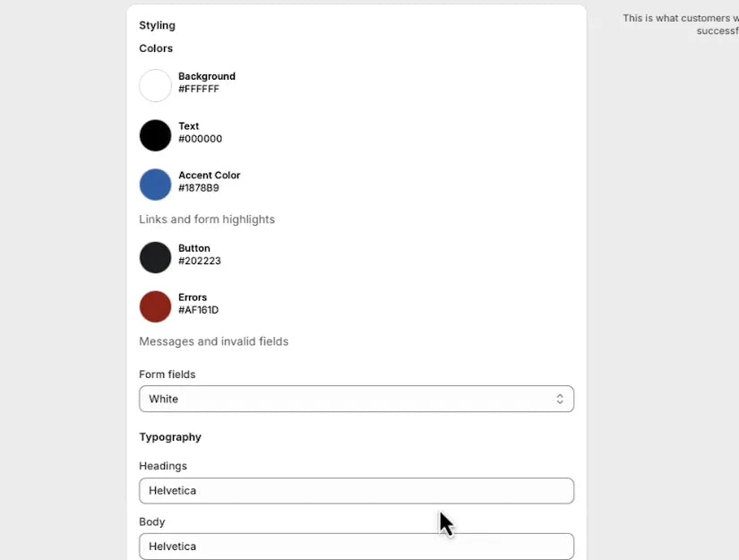Open the Body font selector
Screen dimensions: 739x560
[357, 546]
